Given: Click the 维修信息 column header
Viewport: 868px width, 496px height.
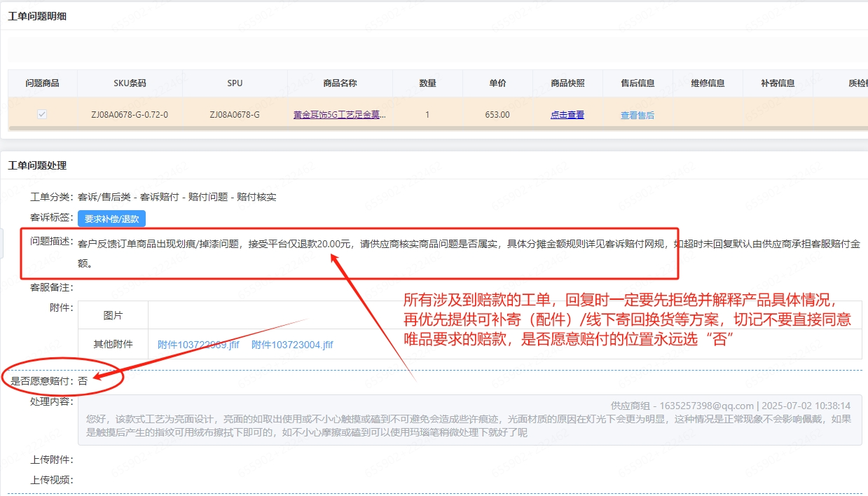Looking at the screenshot, I should click(x=708, y=83).
